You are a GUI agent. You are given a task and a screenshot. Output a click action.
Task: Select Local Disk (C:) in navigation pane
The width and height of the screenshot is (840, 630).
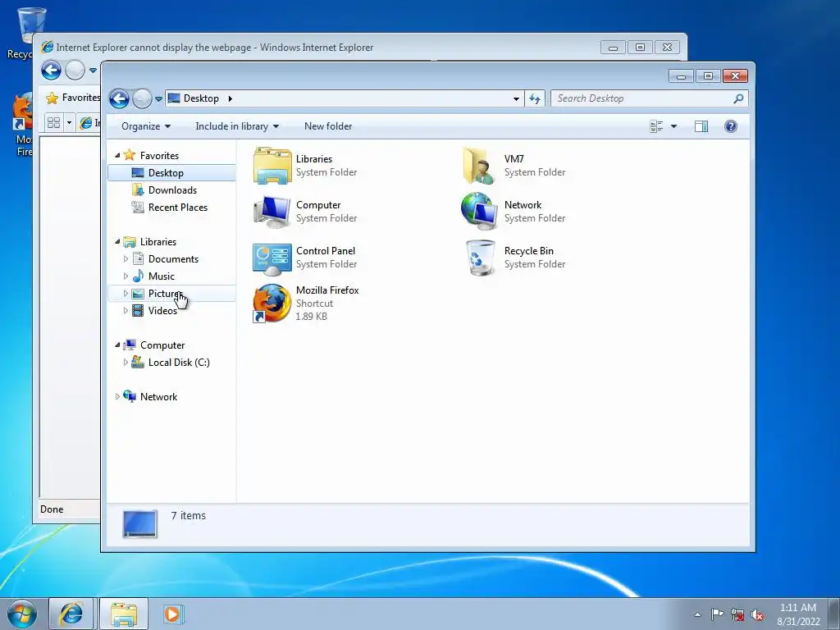point(179,363)
